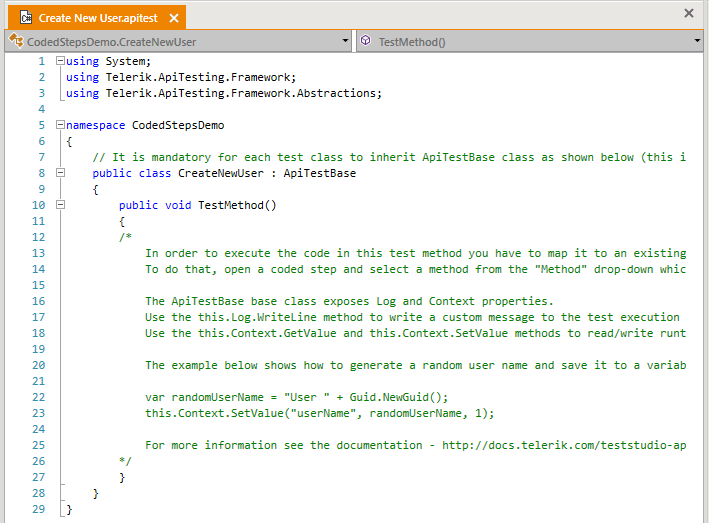
Task: Click the closing '*/' on line 26
Action: pos(125,461)
